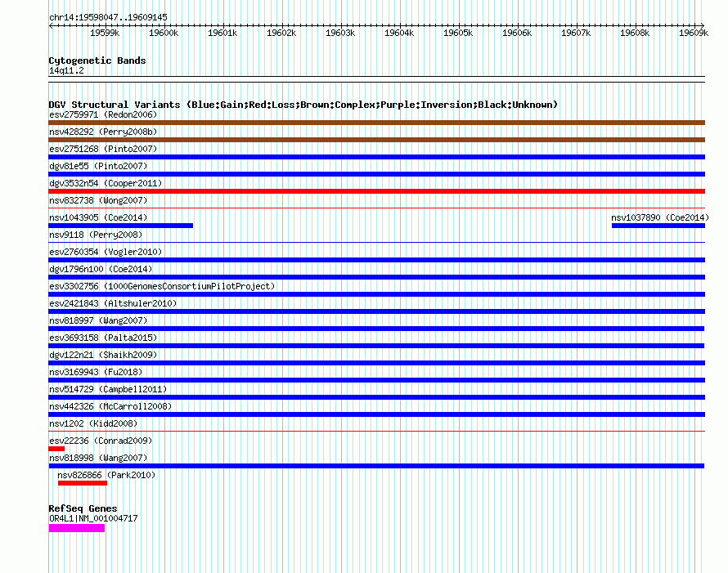Select the thin red nsv832738 line

(x=376, y=208)
